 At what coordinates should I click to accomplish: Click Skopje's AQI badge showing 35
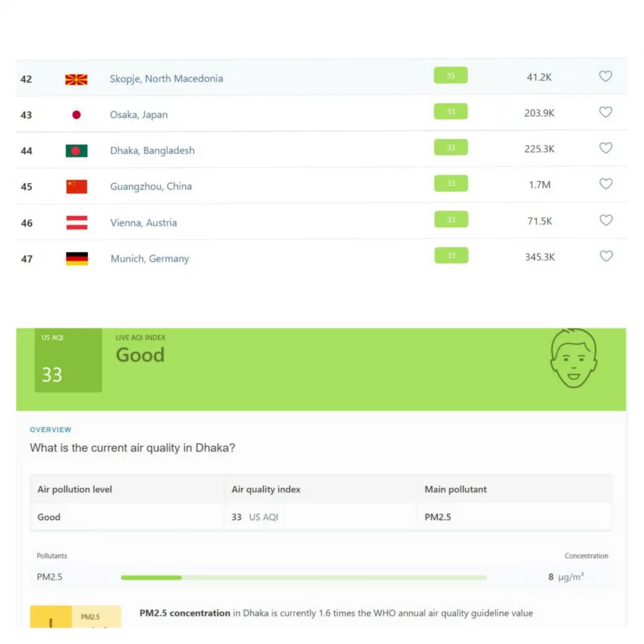tap(450, 75)
